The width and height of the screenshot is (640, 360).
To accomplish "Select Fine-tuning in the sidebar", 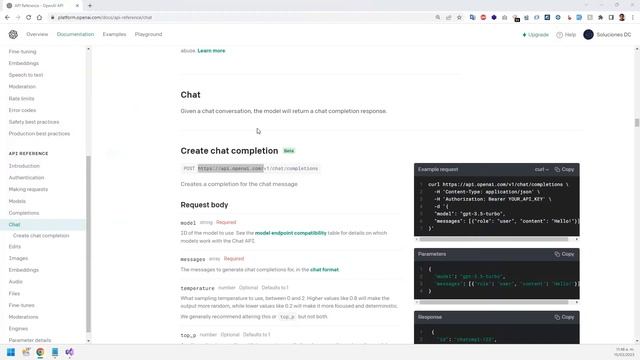I will [22, 51].
